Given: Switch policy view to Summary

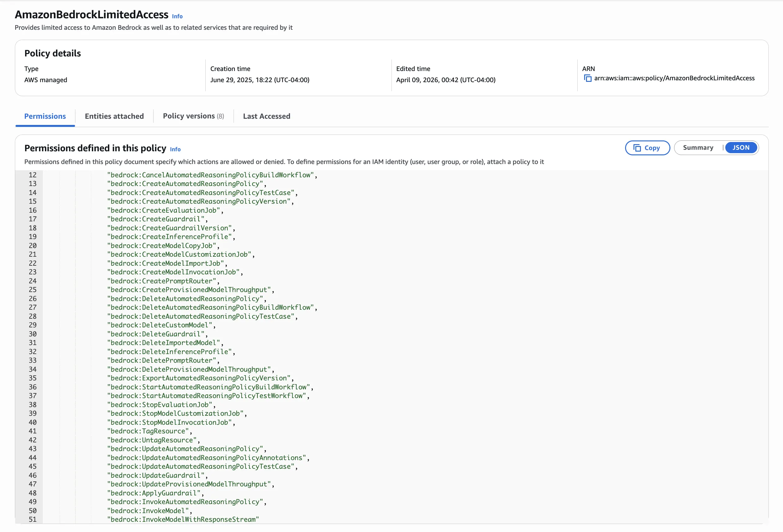Looking at the screenshot, I should coord(698,148).
